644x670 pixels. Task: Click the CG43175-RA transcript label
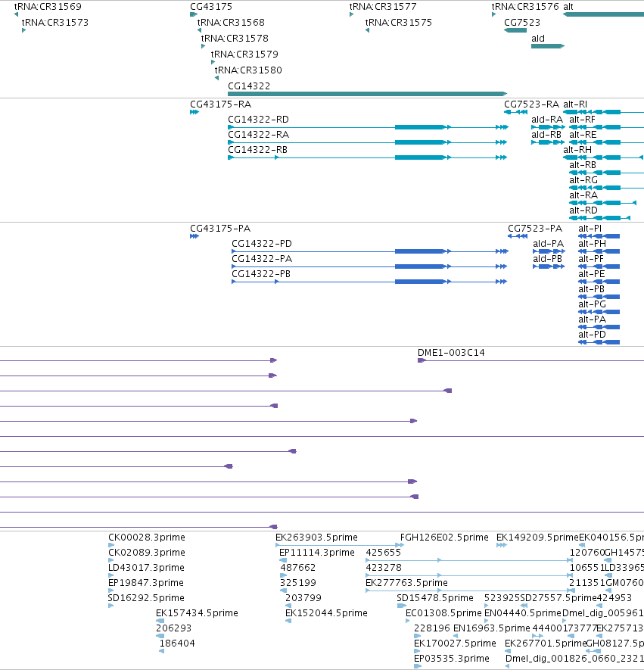pos(221,104)
